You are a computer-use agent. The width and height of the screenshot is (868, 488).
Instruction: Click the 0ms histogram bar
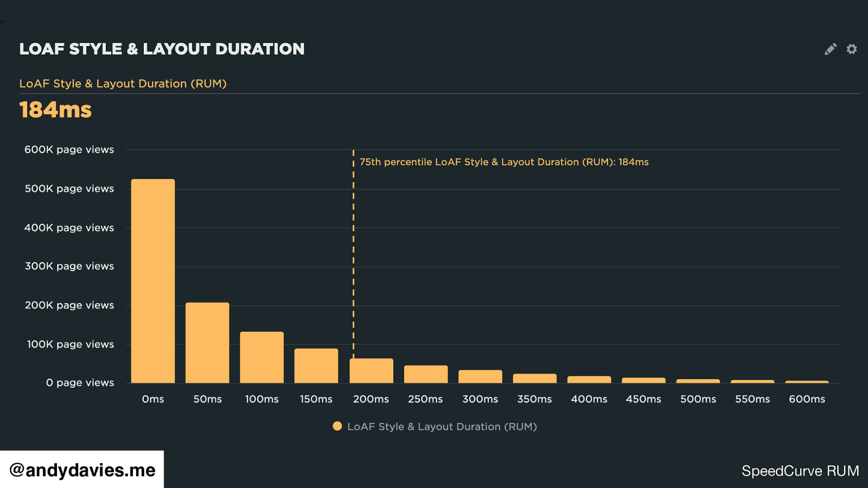pyautogui.click(x=153, y=281)
